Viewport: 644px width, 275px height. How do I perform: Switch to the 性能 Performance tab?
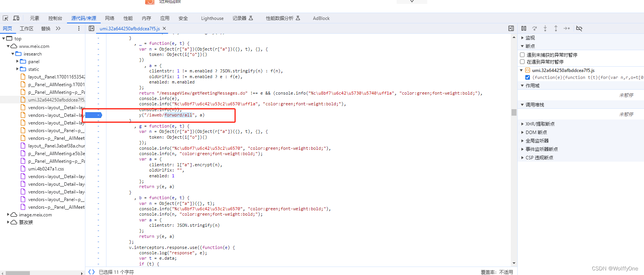128,18
